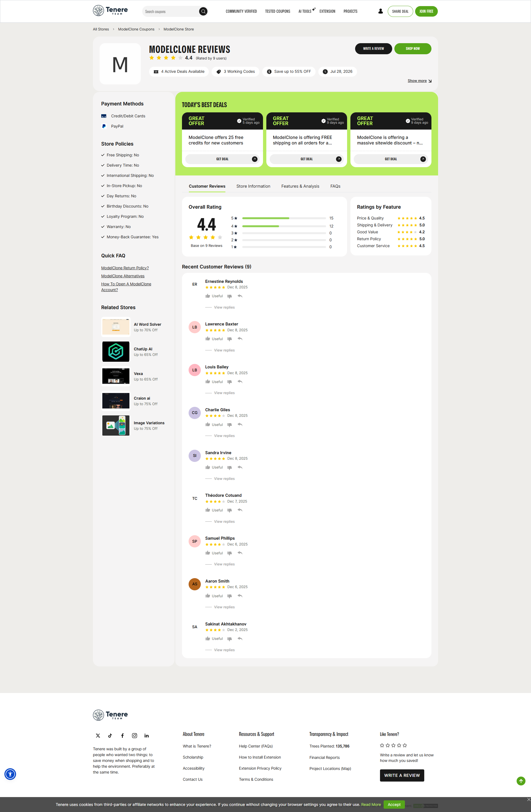Click ModelClone Coupons in the breadcrumb
531x812 pixels.
(136, 29)
